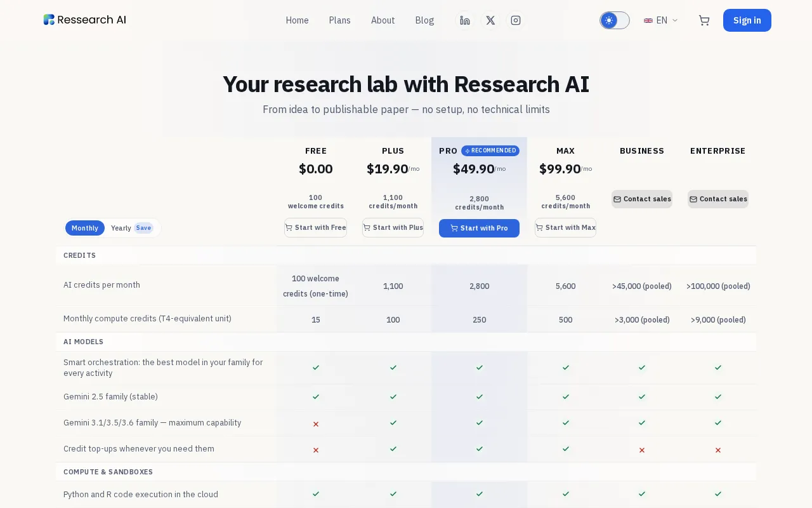812x508 pixels.
Task: Go to the Home nav item
Action: 297,20
